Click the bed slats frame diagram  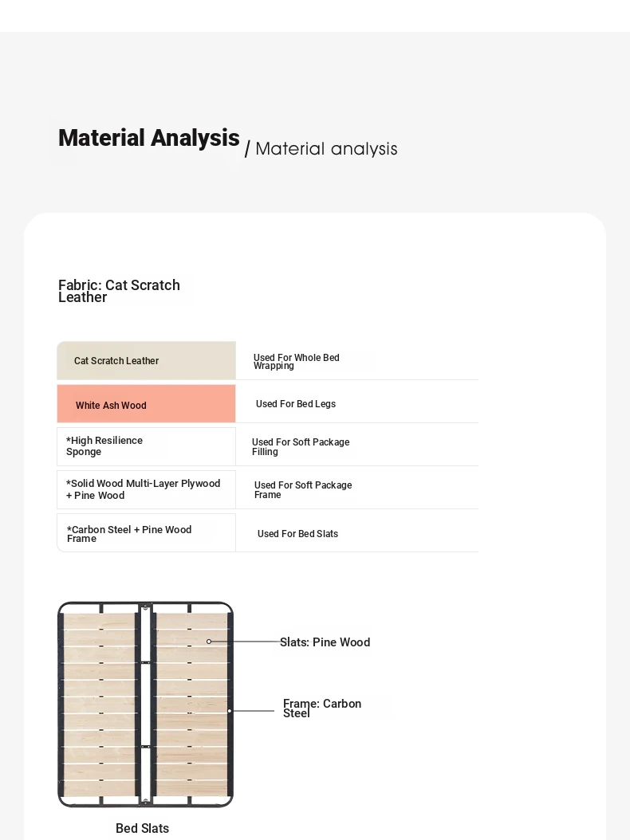pos(145,705)
